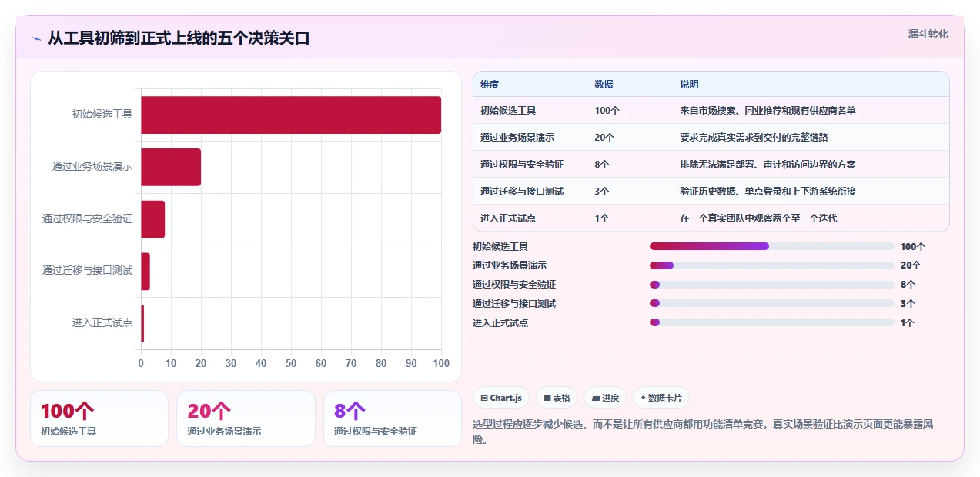Click the 3个 value in the table
Viewport: 980px width, 477px height.
coord(602,191)
